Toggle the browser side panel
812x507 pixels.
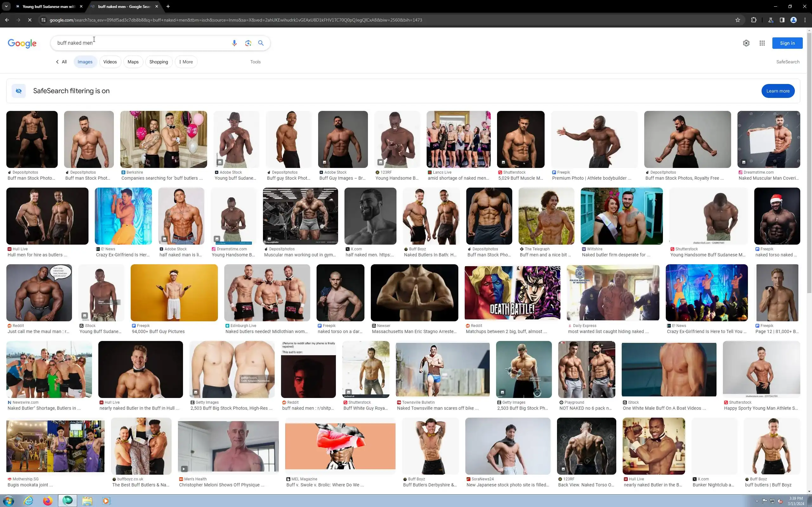782,20
